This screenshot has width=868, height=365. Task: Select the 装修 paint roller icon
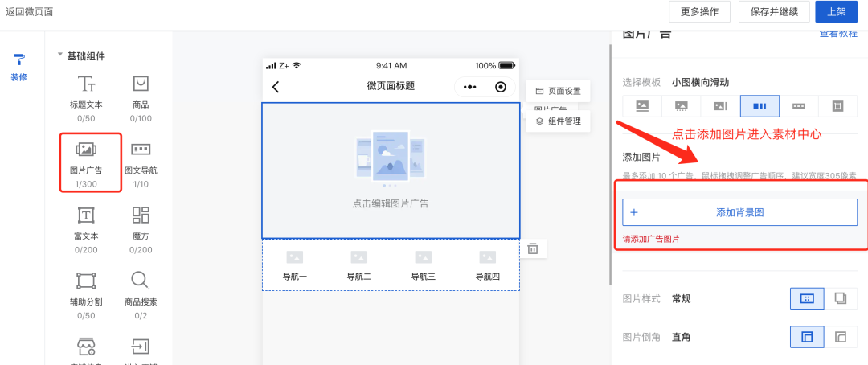pos(18,59)
